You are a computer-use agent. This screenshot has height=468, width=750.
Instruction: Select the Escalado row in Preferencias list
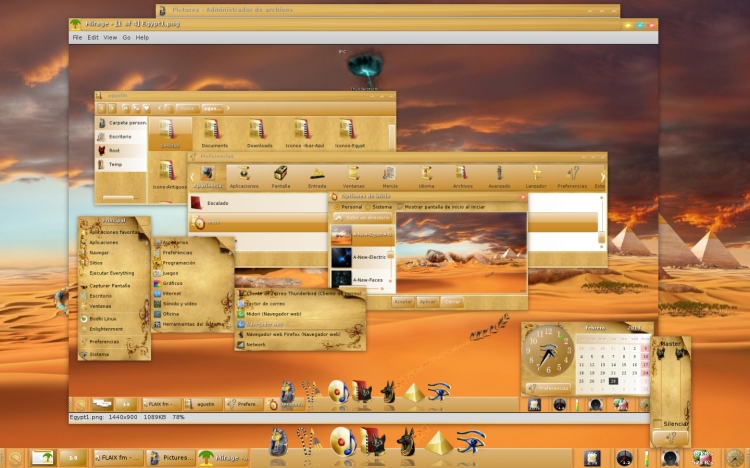click(258, 203)
